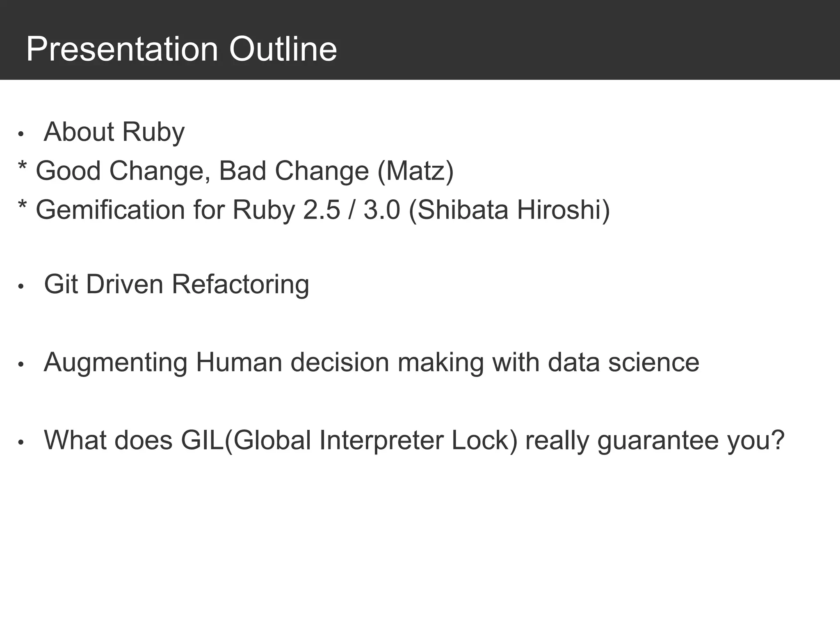
Task: Click the bullet dot before What does
Action: pos(21,443)
